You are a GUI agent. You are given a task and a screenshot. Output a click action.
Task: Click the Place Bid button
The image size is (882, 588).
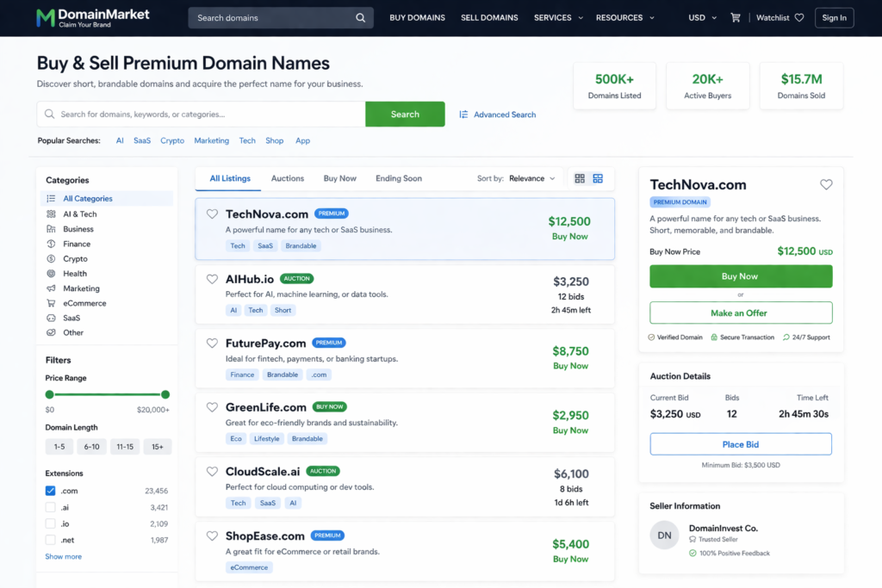741,444
